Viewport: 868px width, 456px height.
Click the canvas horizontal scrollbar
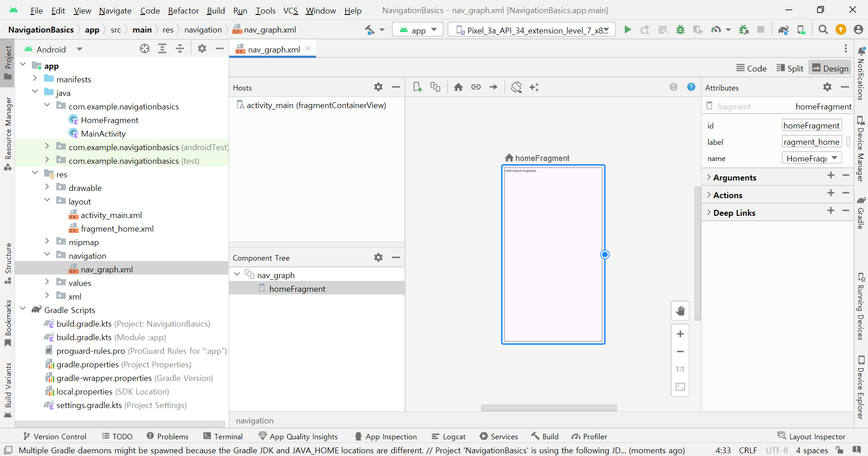pyautogui.click(x=549, y=408)
